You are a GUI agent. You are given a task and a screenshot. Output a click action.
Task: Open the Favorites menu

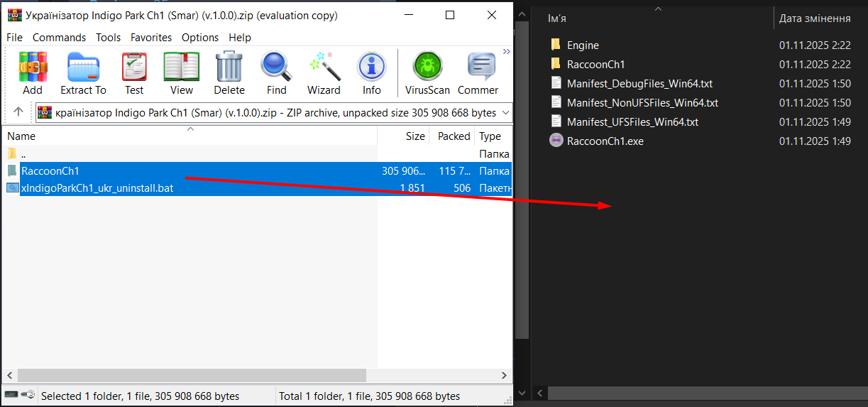tap(151, 38)
